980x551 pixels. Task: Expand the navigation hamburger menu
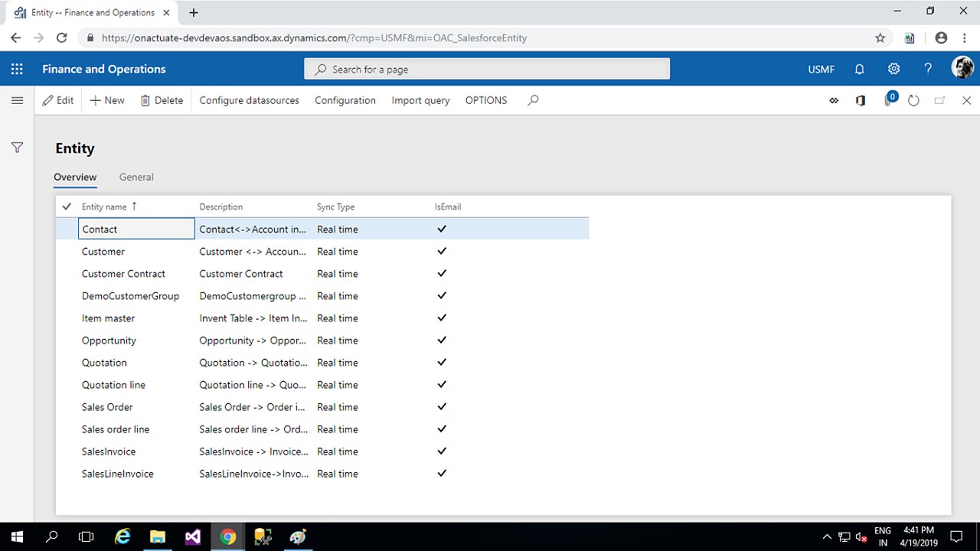click(17, 100)
